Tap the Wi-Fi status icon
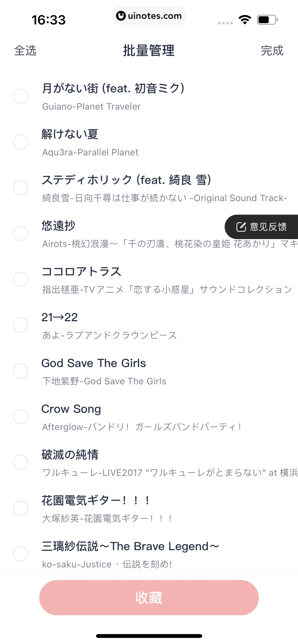The height and width of the screenshot is (644, 298). point(245,20)
